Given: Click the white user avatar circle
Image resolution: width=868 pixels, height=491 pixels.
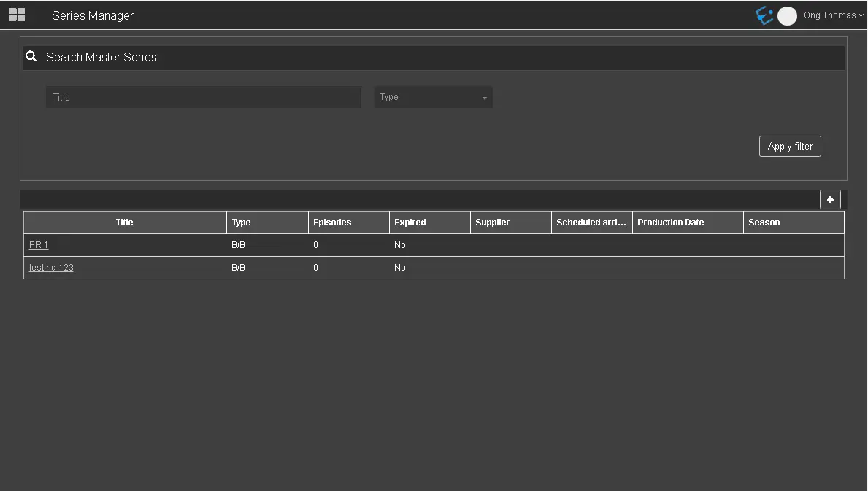Looking at the screenshot, I should coord(787,16).
